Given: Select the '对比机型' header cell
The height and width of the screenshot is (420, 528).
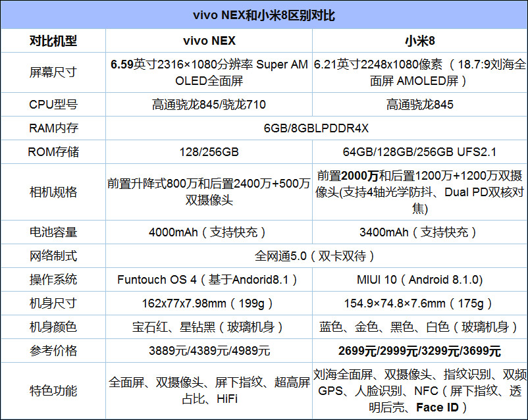Looking at the screenshot, I should 53,41.
